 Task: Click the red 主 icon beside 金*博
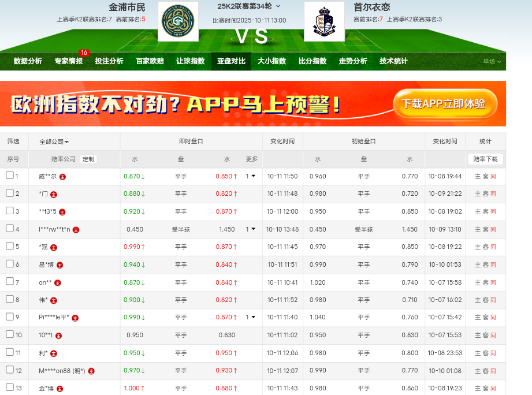coord(60,389)
